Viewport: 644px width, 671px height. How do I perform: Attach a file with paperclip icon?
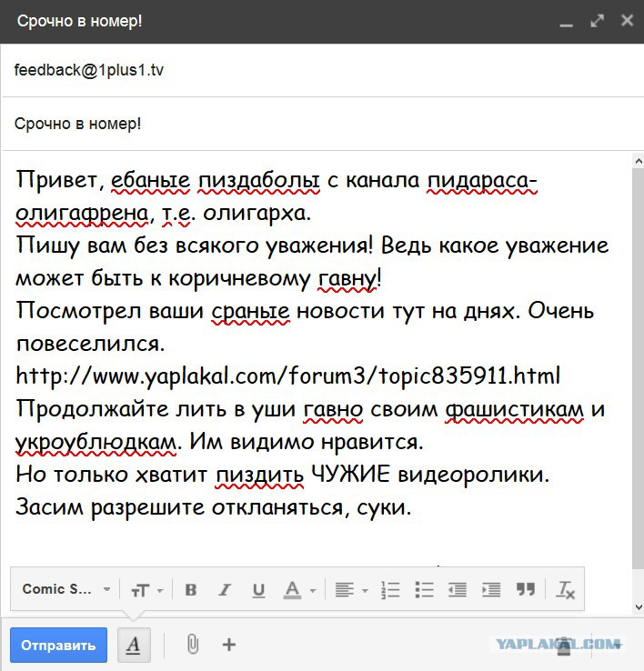(193, 644)
